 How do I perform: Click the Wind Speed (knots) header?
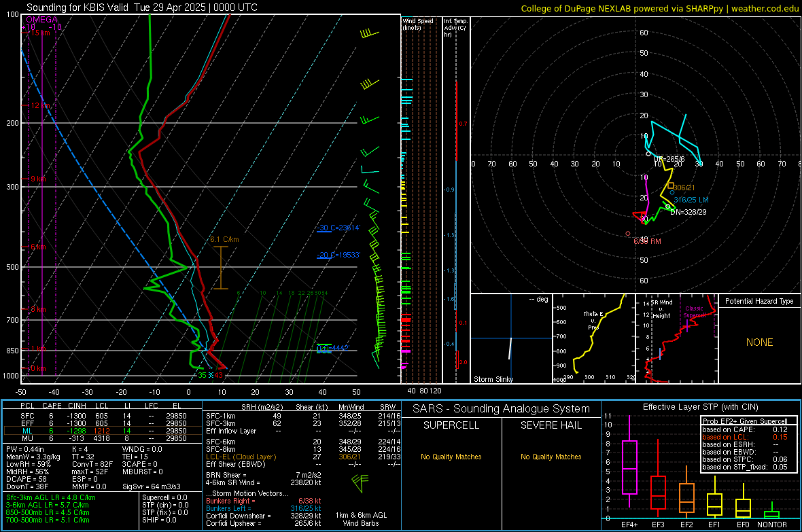[418, 24]
